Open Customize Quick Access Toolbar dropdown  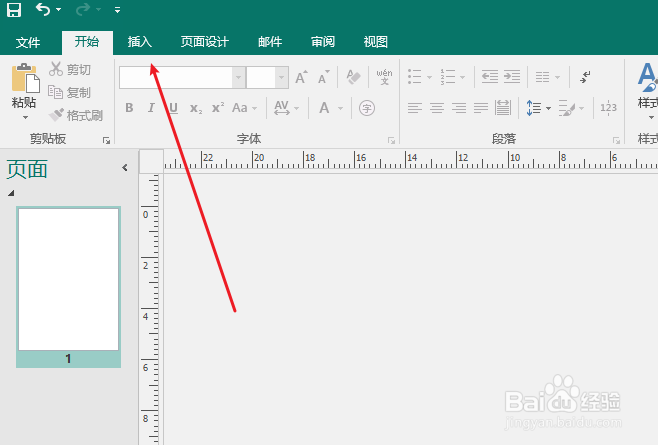pyautogui.click(x=118, y=10)
